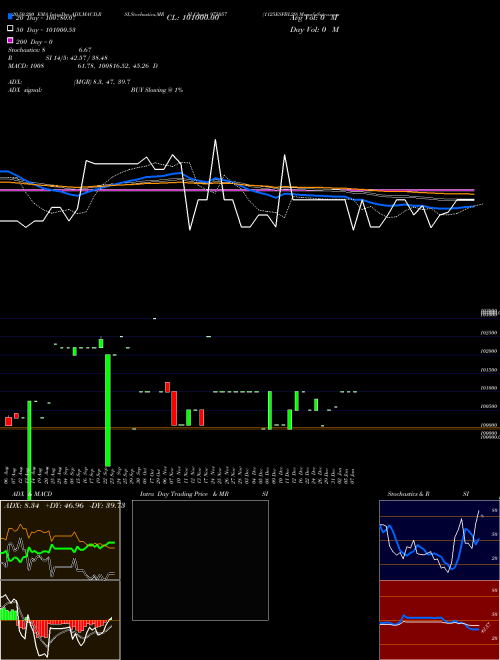Click the blue Stochastics chart panel
Screen dimensions: 500x660
click(x=439, y=540)
